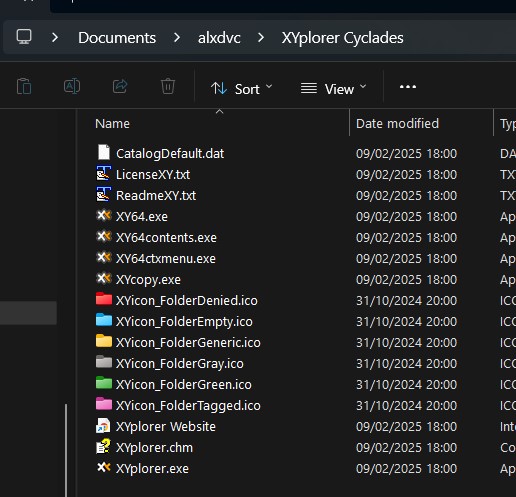
Task: Expand chevron after Documents breadcrumb
Action: coord(177,37)
